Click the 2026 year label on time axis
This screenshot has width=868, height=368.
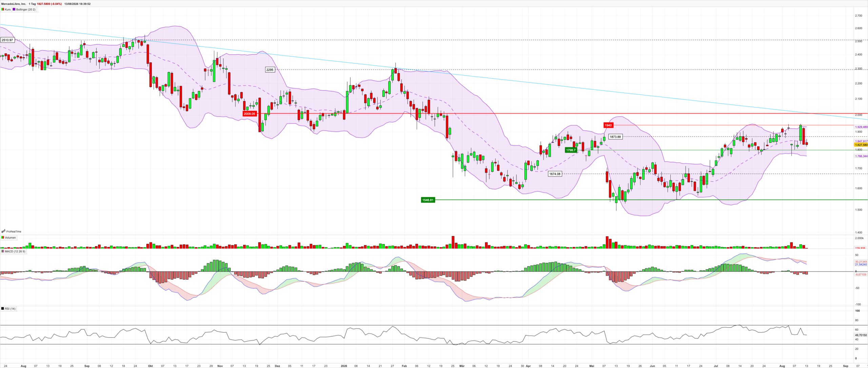(x=344, y=366)
